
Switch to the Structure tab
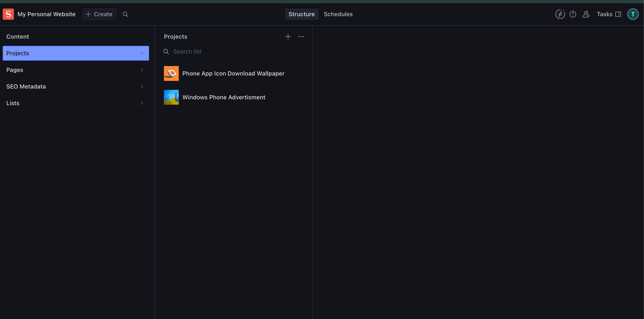pos(302,14)
